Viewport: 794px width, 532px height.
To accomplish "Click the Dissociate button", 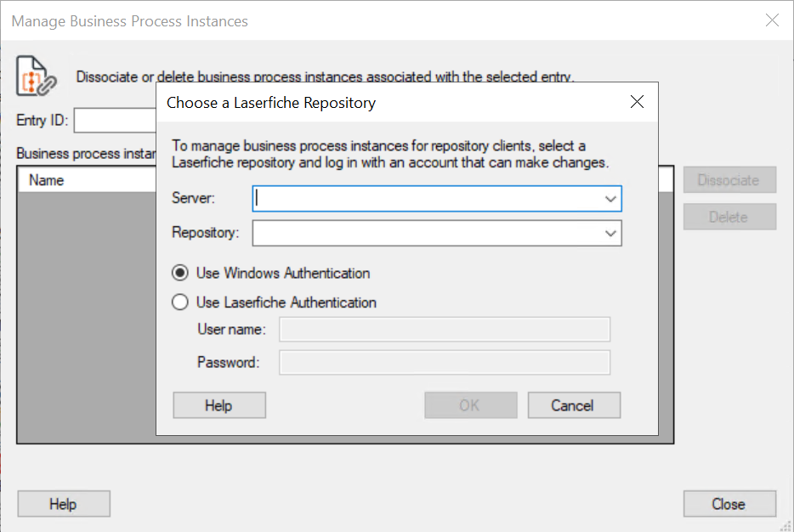I will point(729,180).
